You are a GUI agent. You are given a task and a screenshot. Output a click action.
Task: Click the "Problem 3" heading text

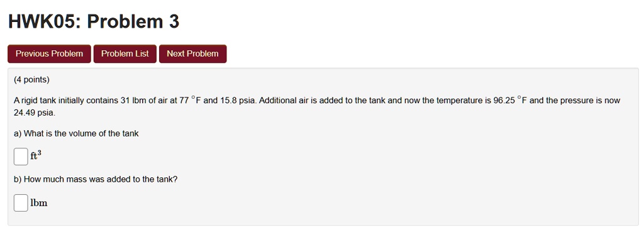click(133, 22)
